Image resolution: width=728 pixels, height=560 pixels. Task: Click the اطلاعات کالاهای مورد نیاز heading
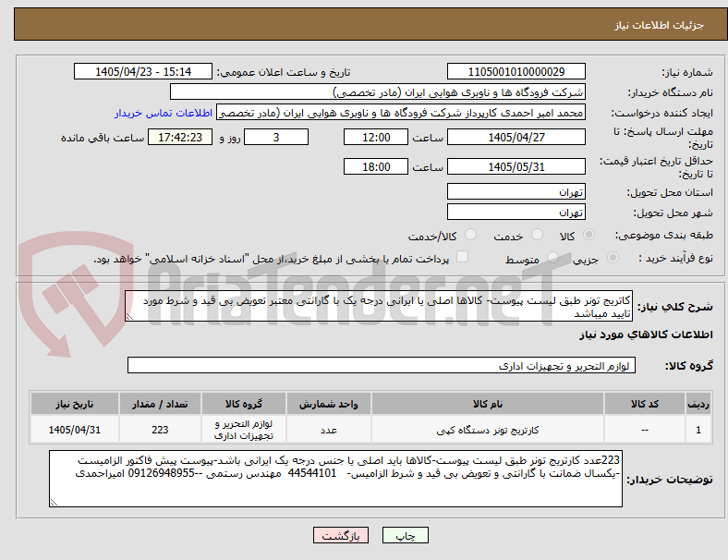646,335
